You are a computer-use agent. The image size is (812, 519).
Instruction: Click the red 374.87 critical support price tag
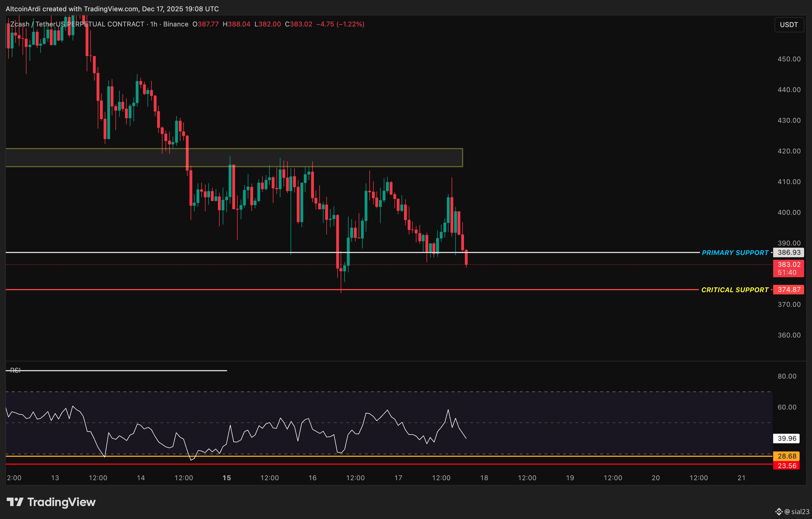point(788,290)
